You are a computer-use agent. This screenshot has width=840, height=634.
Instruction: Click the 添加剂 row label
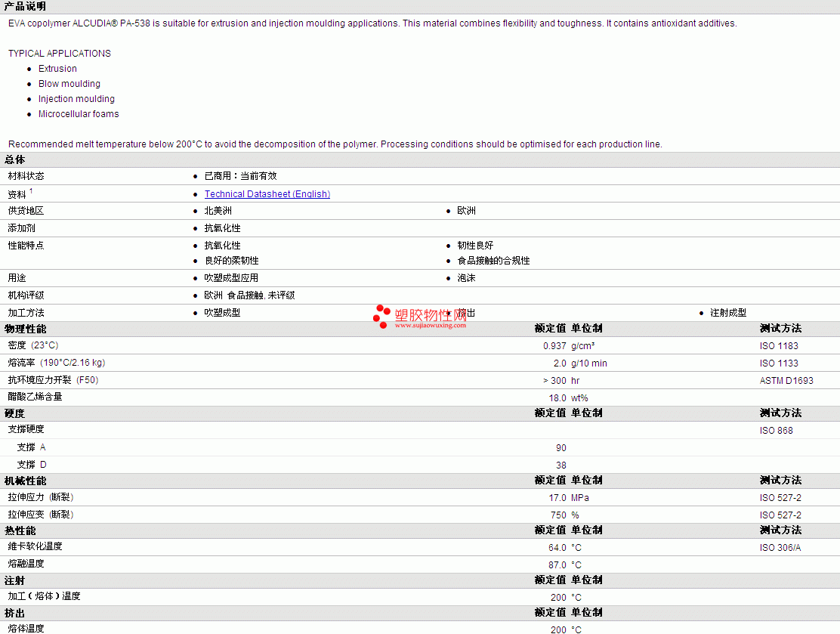21,227
